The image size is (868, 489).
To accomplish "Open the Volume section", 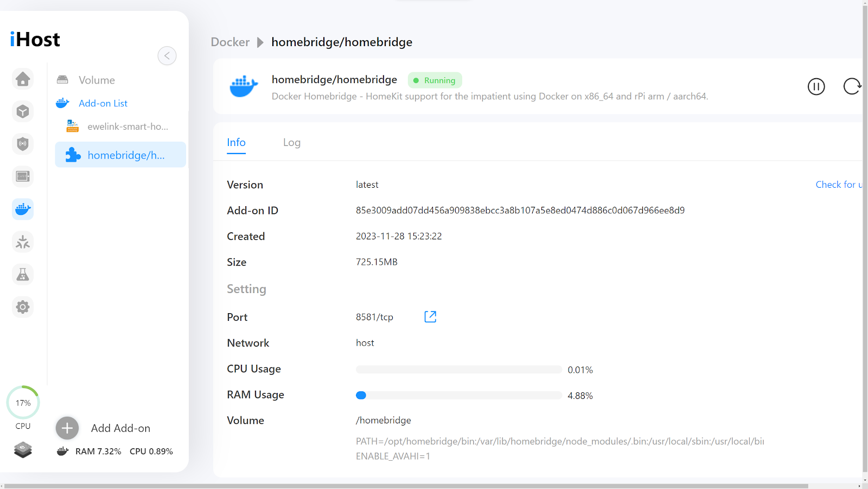I will click(97, 80).
